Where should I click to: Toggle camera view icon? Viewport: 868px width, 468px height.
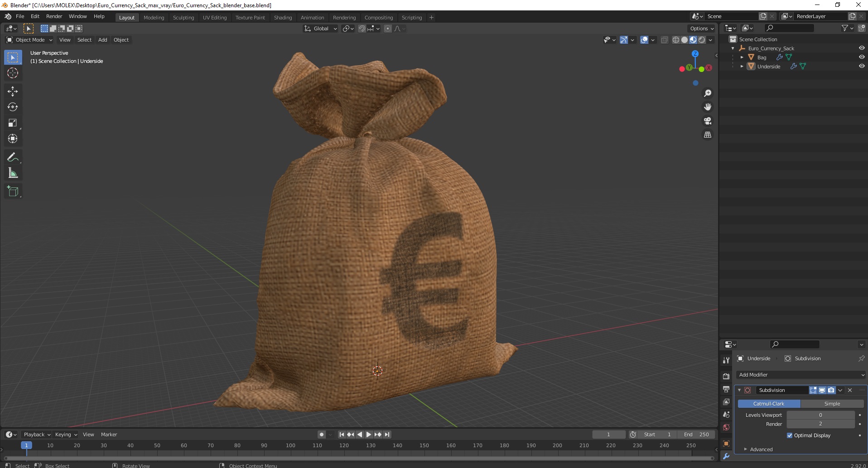click(x=708, y=121)
